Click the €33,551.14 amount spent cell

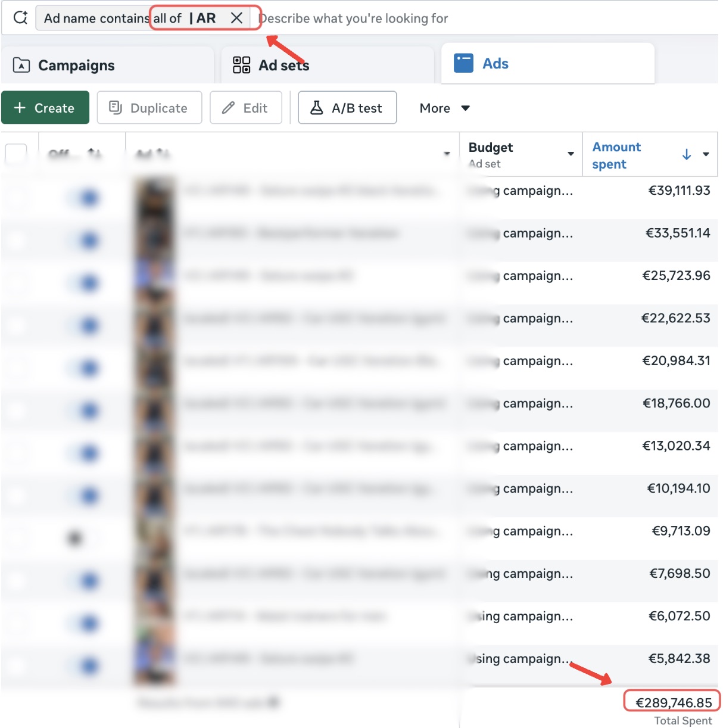[678, 233]
